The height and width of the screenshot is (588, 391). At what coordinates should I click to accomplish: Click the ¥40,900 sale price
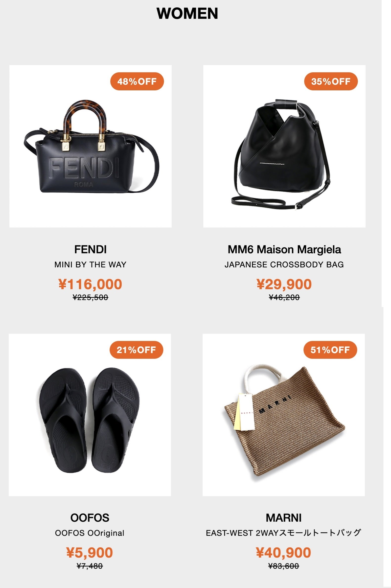(x=283, y=553)
